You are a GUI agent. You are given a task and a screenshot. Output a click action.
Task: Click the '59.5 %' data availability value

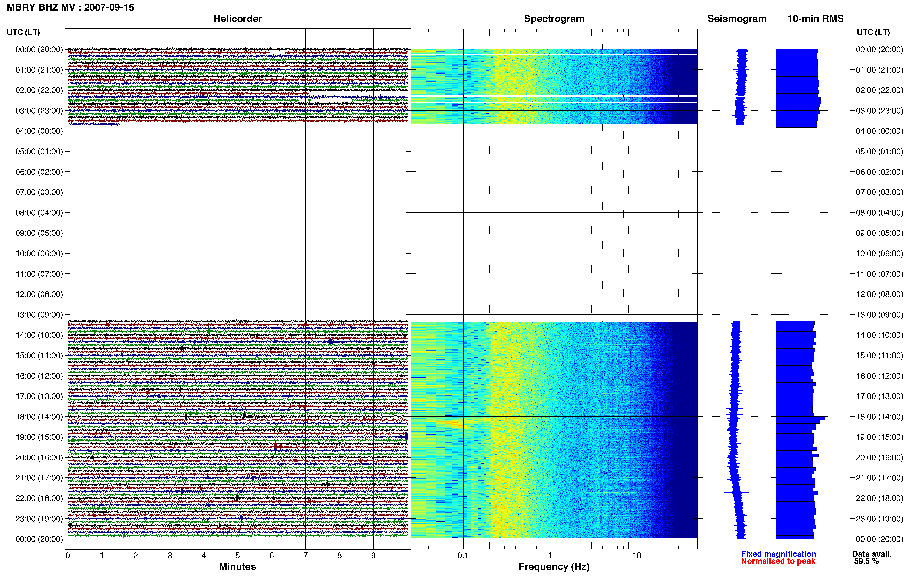[866, 561]
